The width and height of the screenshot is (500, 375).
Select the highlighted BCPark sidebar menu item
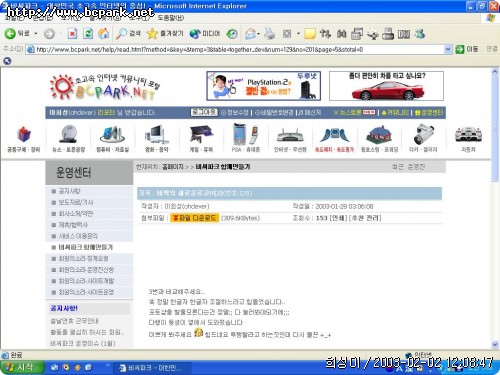(x=86, y=247)
